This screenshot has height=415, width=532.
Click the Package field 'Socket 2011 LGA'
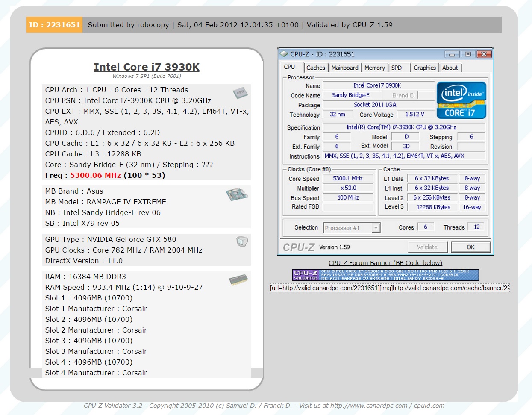[x=378, y=105]
